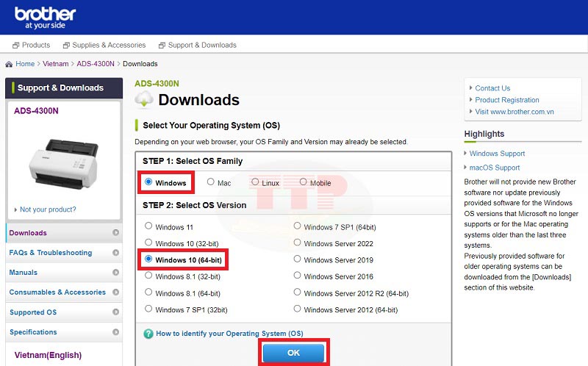Click the arrow beside FAQs & Troubleshooting
Image resolution: width=588 pixels, height=366 pixels.
pyautogui.click(x=115, y=253)
